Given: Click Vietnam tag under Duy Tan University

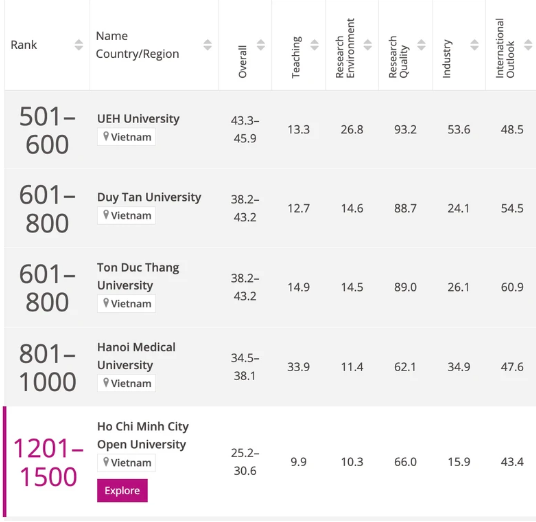Looking at the screenshot, I should (126, 215).
